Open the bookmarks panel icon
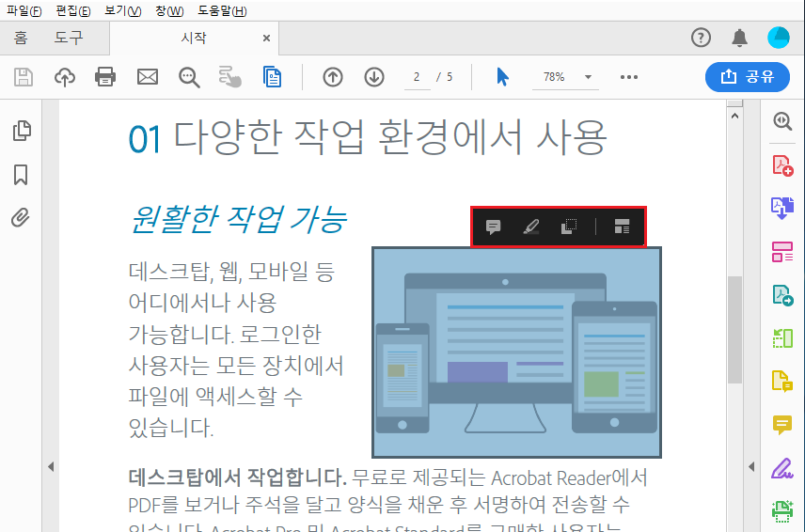The image size is (805, 532). pos(21,175)
